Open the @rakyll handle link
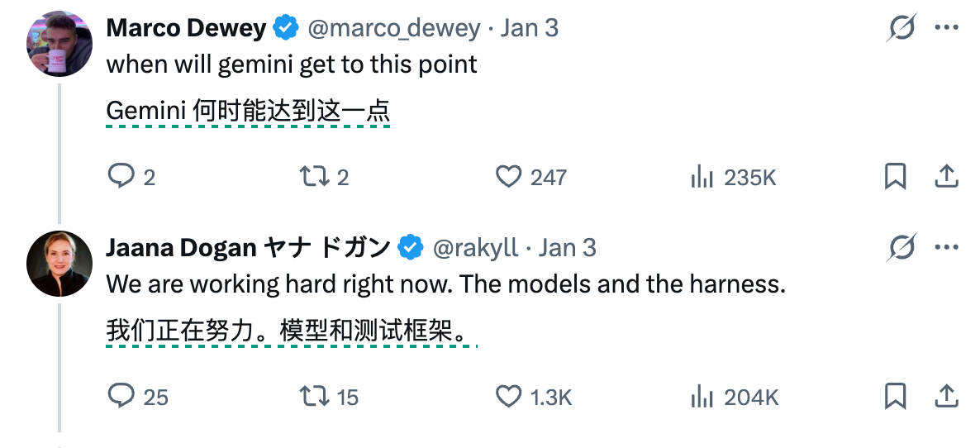Viewport: 980px width, 448px height. [x=475, y=247]
